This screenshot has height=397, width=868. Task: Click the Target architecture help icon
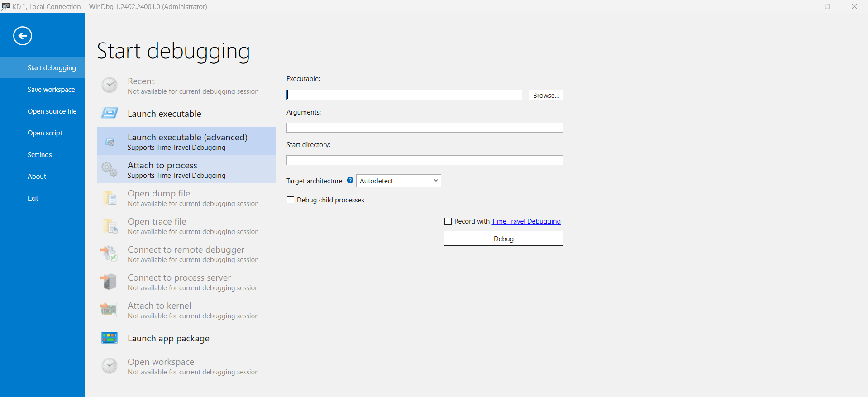[350, 180]
